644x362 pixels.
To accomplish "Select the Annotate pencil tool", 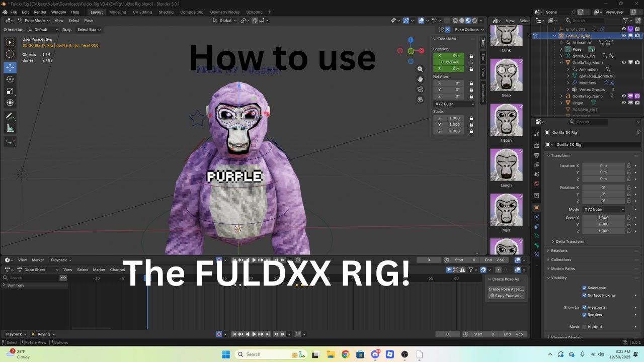I will click(x=10, y=116).
